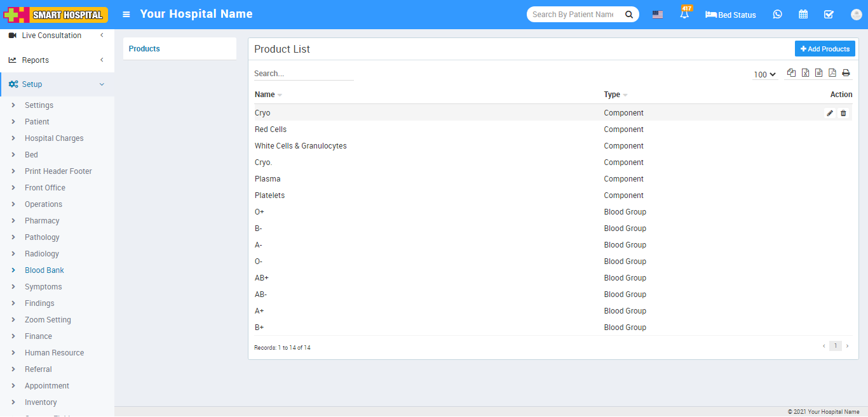Toggle sidebar with hamburger menu
Image resolution: width=868 pixels, height=417 pixels.
[x=126, y=14]
